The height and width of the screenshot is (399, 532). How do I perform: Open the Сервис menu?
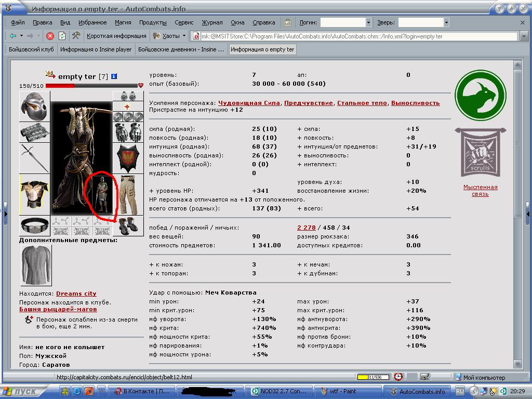click(x=184, y=22)
